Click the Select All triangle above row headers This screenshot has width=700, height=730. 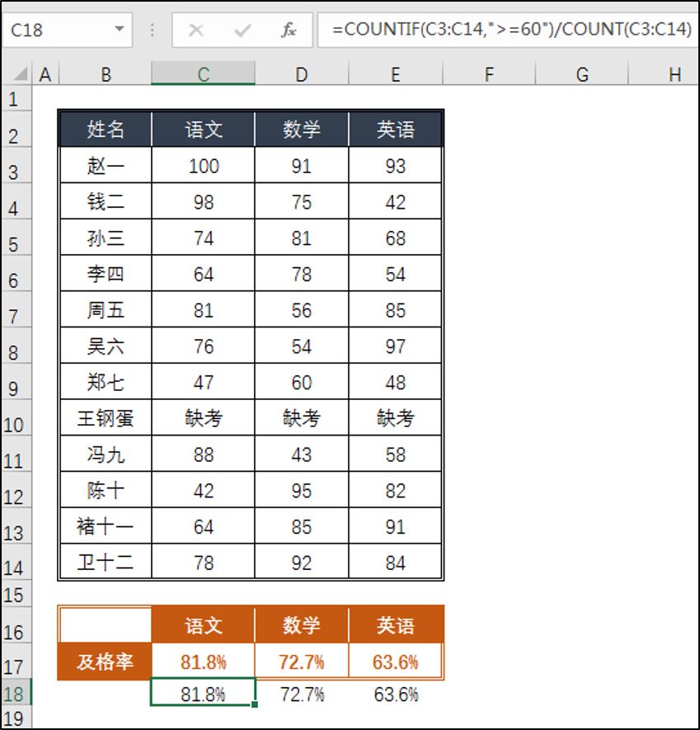[x=22, y=73]
